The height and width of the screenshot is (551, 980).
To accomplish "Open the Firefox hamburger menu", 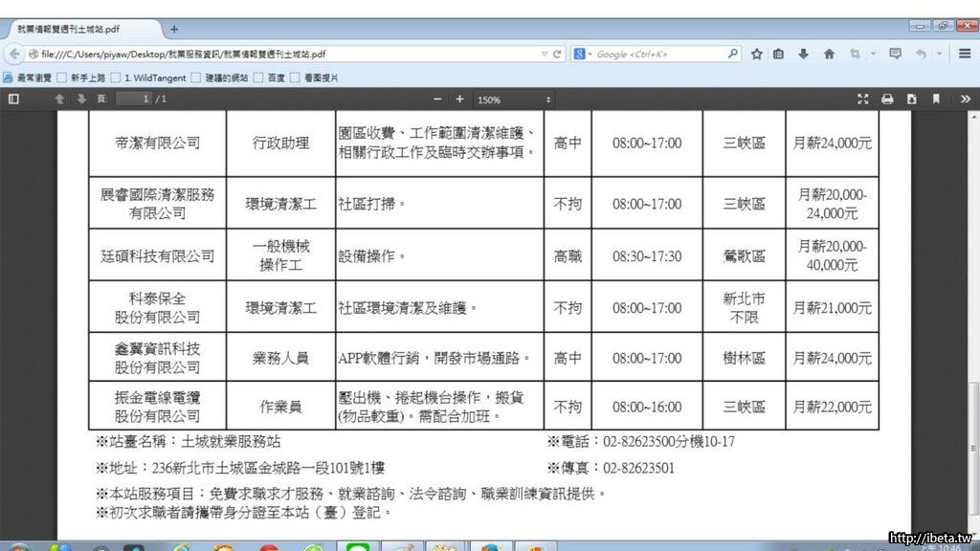I will point(964,55).
